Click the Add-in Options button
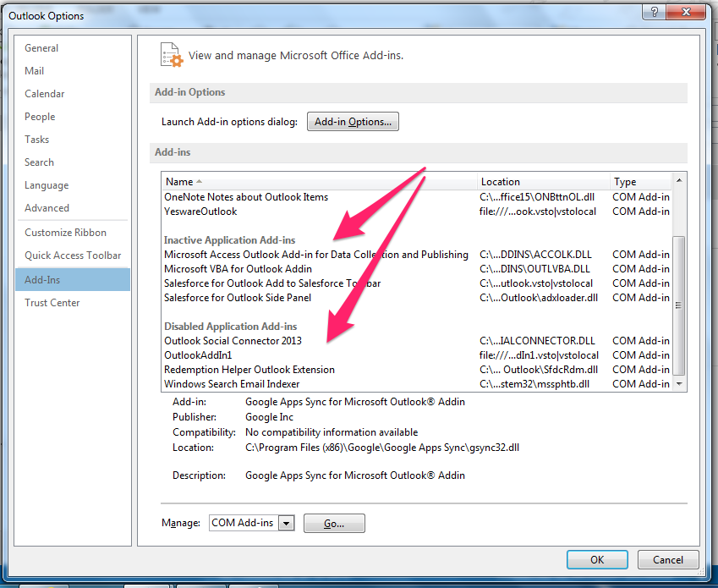Viewport: 718px width, 588px height. coord(353,122)
